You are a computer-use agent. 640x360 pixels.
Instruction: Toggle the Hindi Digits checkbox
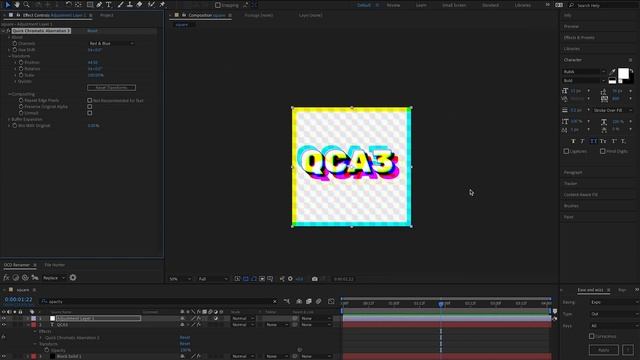602,151
